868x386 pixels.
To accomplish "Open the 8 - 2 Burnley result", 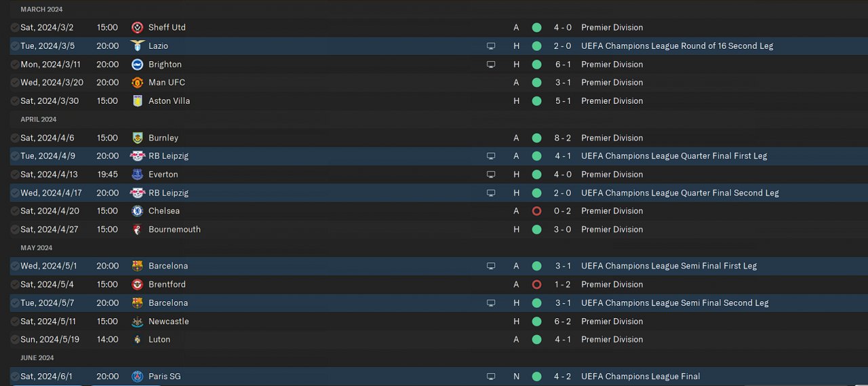I will point(562,138).
